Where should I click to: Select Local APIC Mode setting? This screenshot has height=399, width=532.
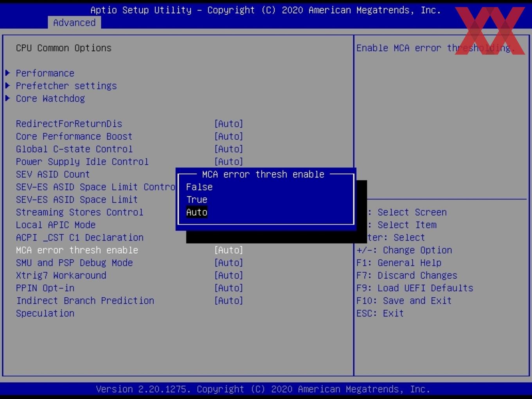[x=56, y=225]
